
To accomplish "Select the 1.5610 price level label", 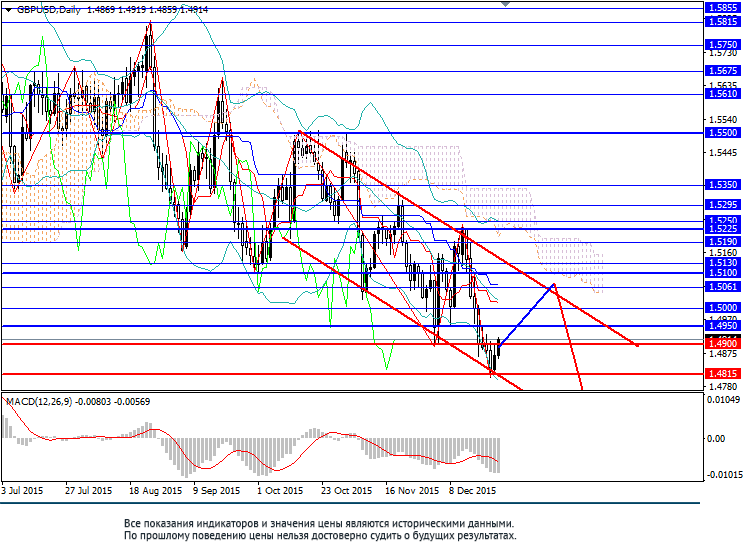I will [x=722, y=94].
